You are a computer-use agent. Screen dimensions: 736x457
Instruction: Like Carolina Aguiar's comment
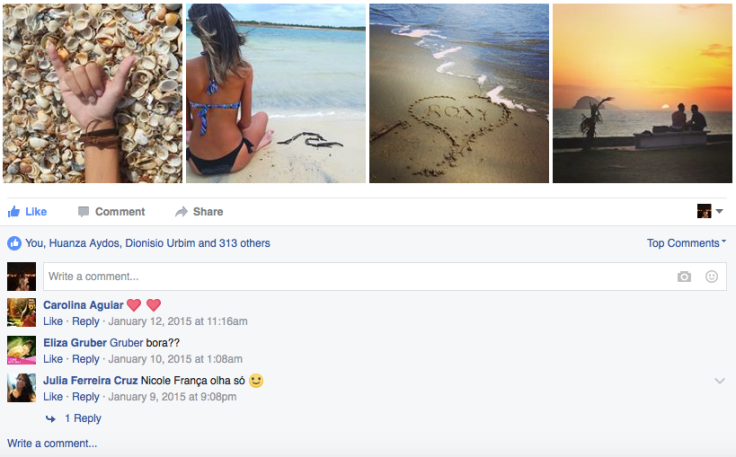point(53,322)
